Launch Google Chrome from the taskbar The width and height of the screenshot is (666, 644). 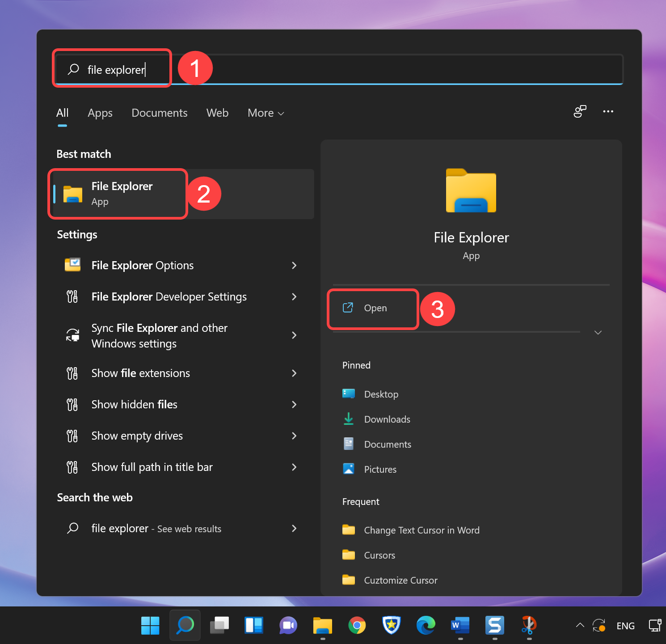point(357,625)
